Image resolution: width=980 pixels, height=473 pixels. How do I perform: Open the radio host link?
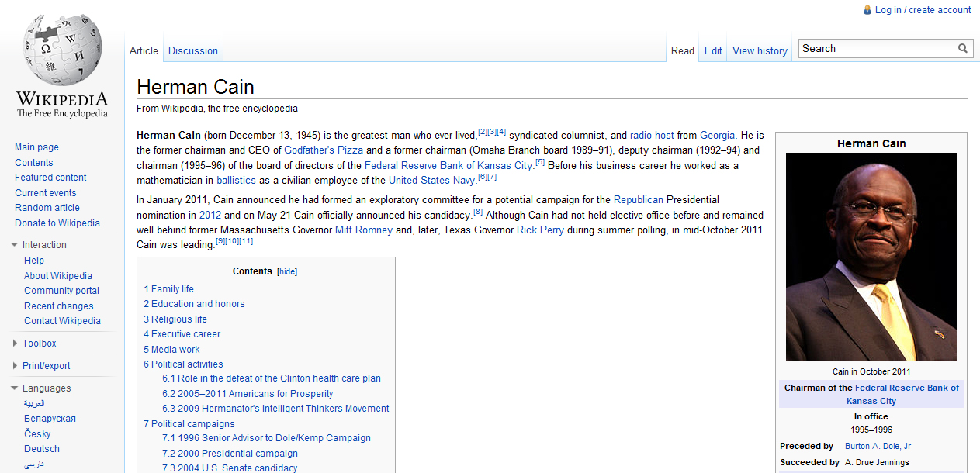point(652,135)
